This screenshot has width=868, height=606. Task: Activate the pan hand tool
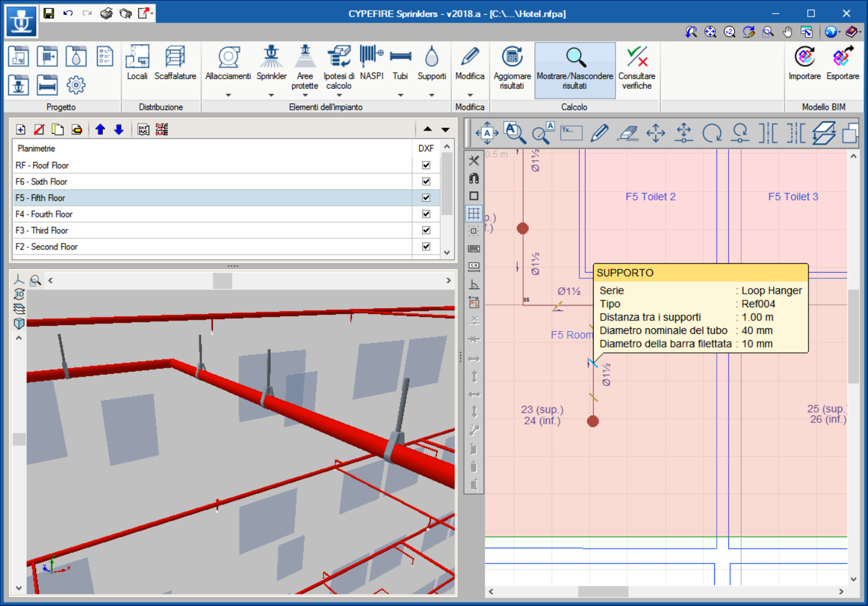click(787, 32)
